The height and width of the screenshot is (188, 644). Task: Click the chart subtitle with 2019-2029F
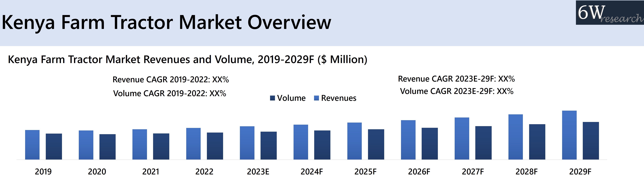(x=188, y=60)
